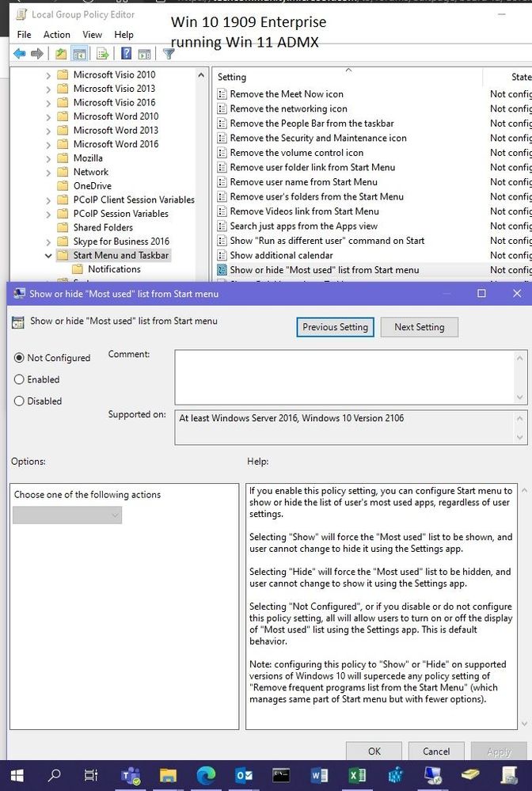This screenshot has width=532, height=791.
Task: Open Word from the taskbar
Action: (x=319, y=775)
